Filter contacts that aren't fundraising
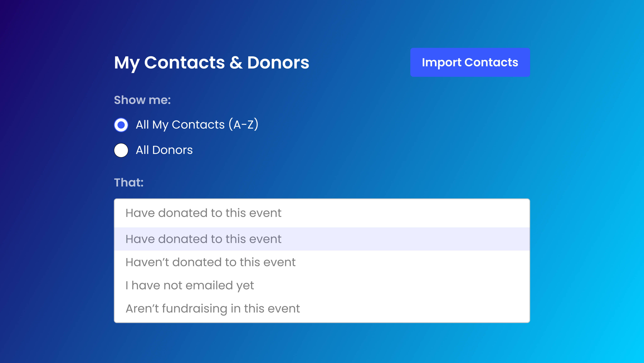Image resolution: width=644 pixels, height=363 pixels. pos(213,308)
